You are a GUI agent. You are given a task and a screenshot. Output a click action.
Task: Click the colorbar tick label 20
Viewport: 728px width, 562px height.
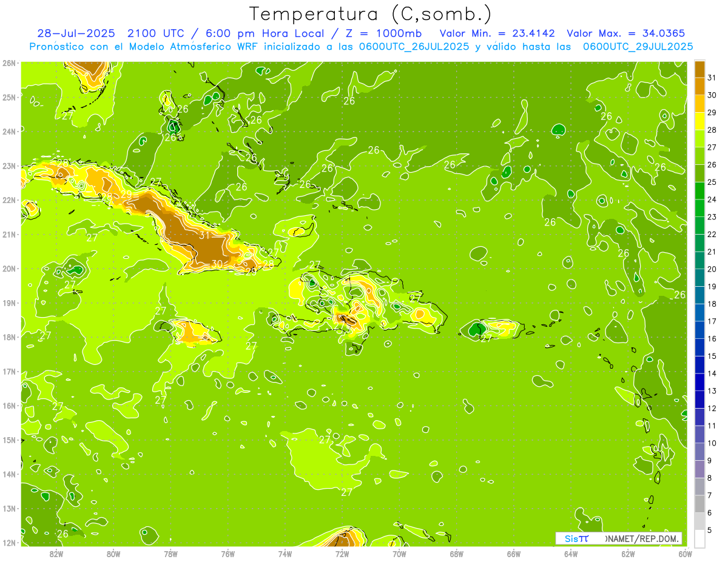[712, 269]
